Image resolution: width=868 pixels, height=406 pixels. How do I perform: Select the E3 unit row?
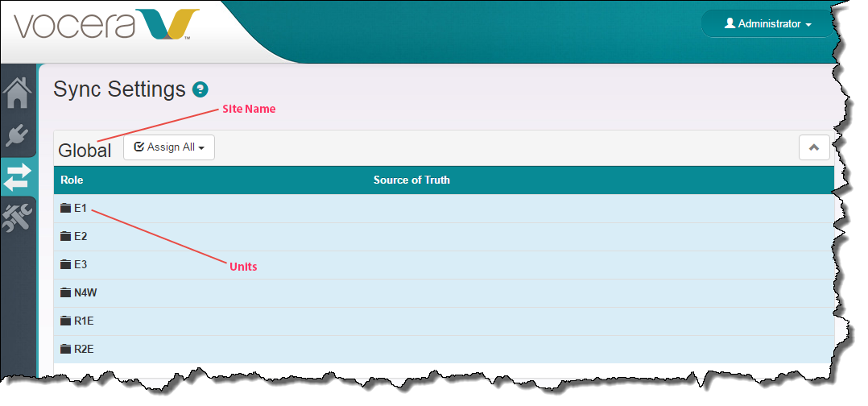click(x=444, y=265)
